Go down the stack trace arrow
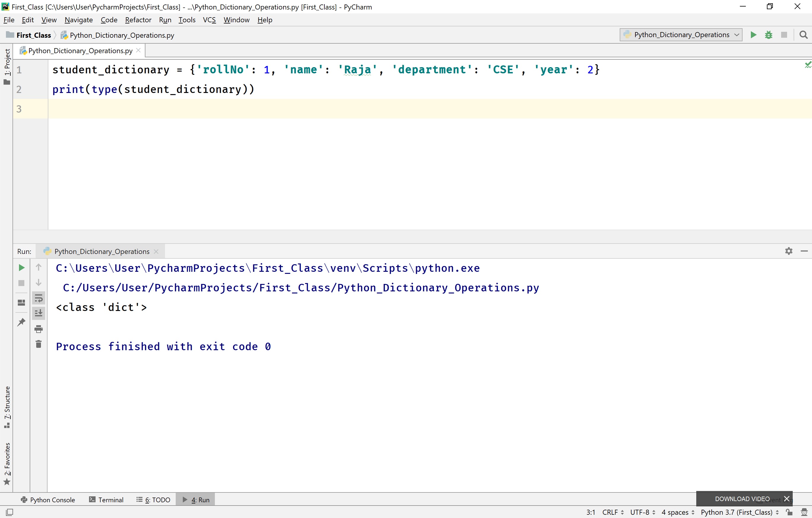Screen dimensions: 812x518 [39, 282]
